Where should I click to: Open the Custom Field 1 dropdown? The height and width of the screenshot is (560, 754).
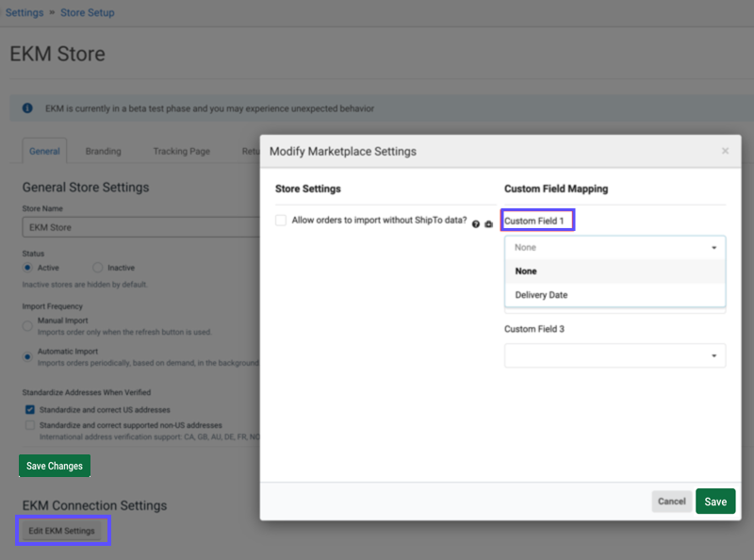tap(615, 247)
